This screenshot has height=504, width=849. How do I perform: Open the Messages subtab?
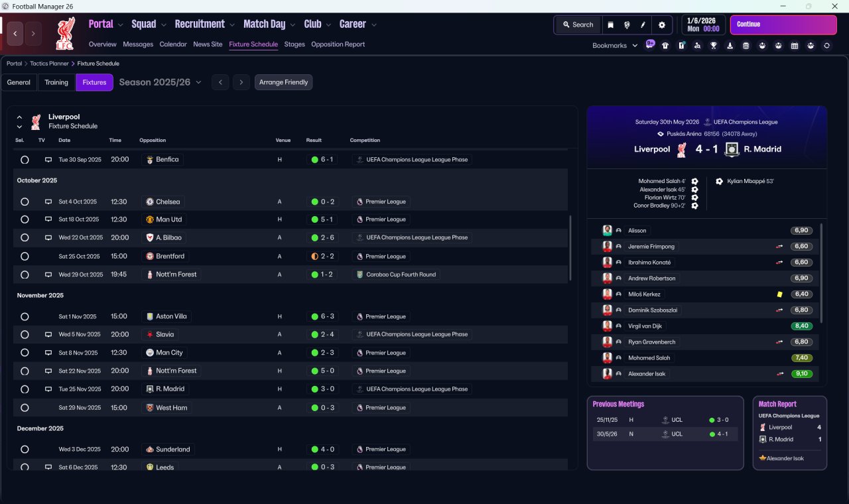pyautogui.click(x=138, y=44)
